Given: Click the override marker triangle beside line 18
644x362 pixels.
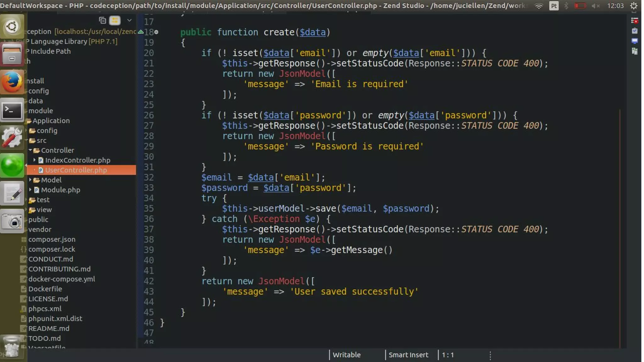Looking at the screenshot, I should click(x=141, y=32).
